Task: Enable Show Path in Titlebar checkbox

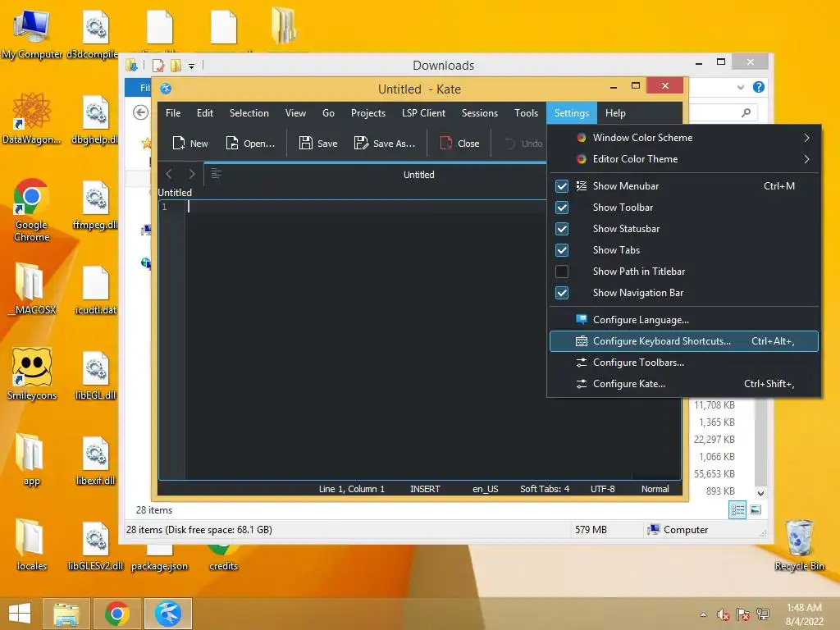Action: 562,272
